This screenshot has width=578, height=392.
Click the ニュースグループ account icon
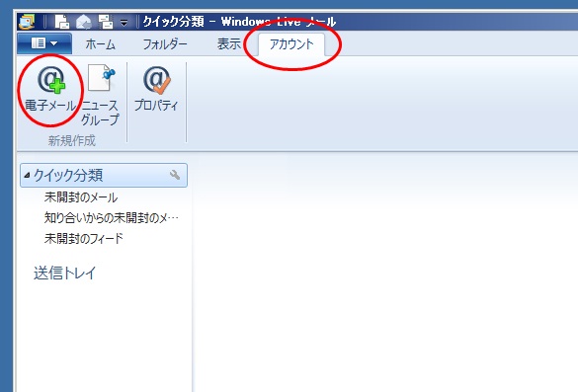click(100, 95)
